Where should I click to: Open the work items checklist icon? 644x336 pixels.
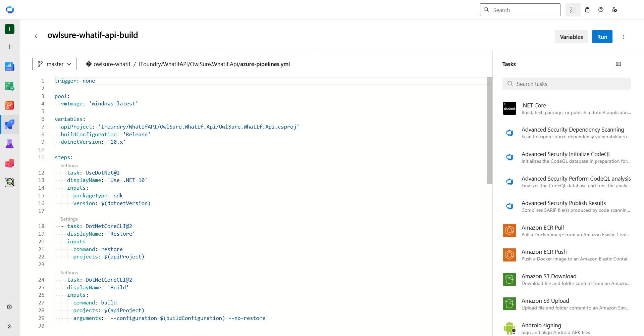click(573, 10)
